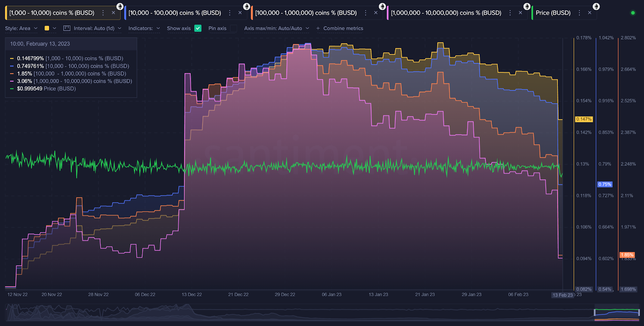
Task: Remove the [10,000 - 100,000) coins metric
Action: [240, 13]
